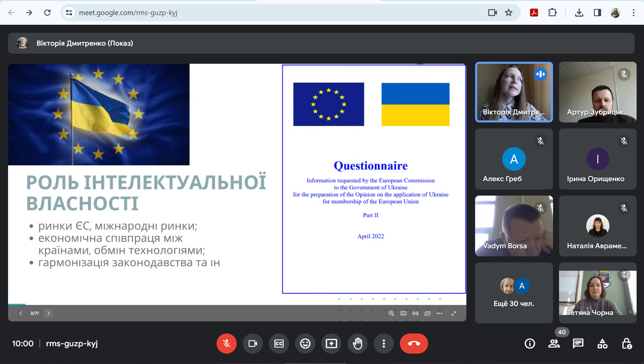This screenshot has width=644, height=364.
Task: Click the Алекс Греб avatar letter A
Action: pos(514,159)
